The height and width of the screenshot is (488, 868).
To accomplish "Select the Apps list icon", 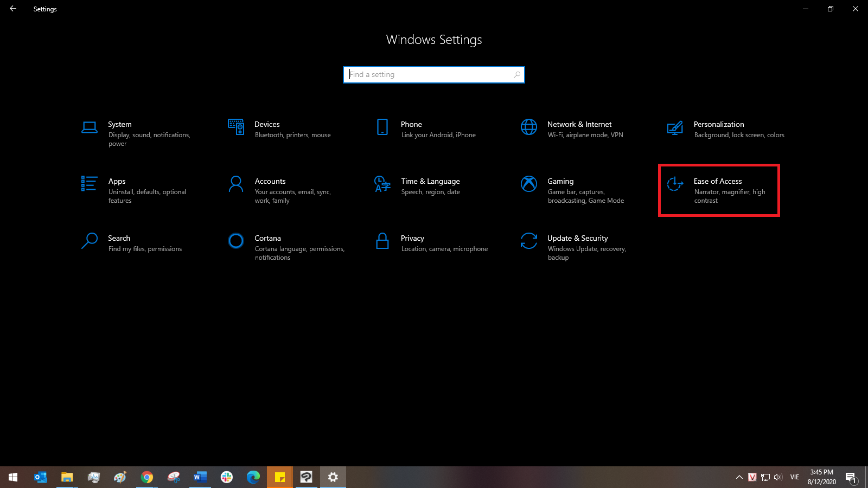I will [x=90, y=184].
